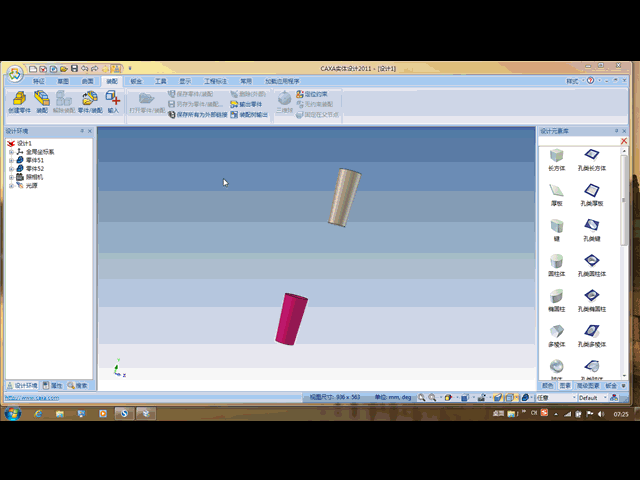Select the 长方体 (box) shape
The width and height of the screenshot is (640, 480).
(556, 160)
